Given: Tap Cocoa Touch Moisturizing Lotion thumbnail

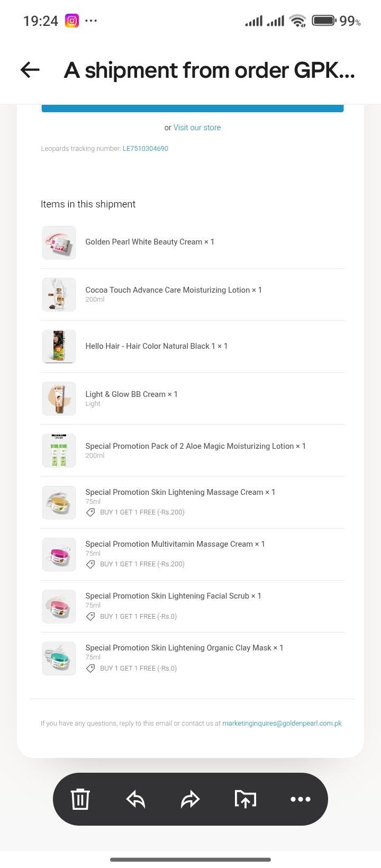Looking at the screenshot, I should point(59,294).
